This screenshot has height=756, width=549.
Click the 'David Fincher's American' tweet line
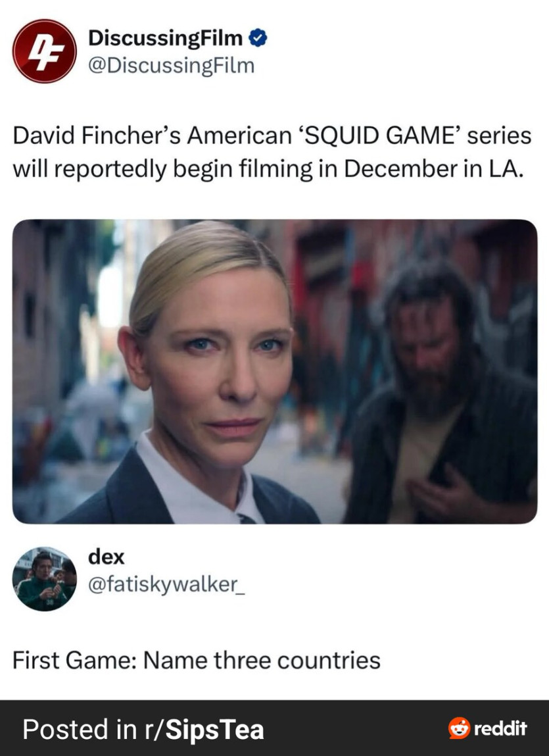[154, 136]
